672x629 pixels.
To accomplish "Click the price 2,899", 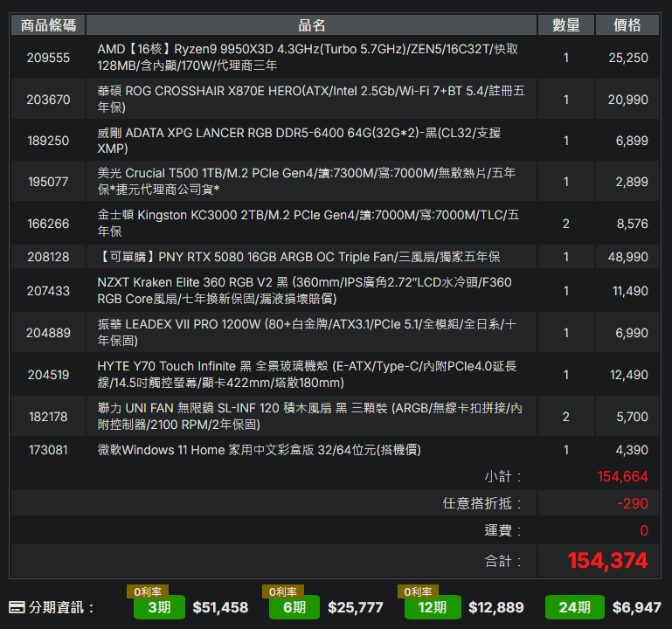I will point(632,182).
